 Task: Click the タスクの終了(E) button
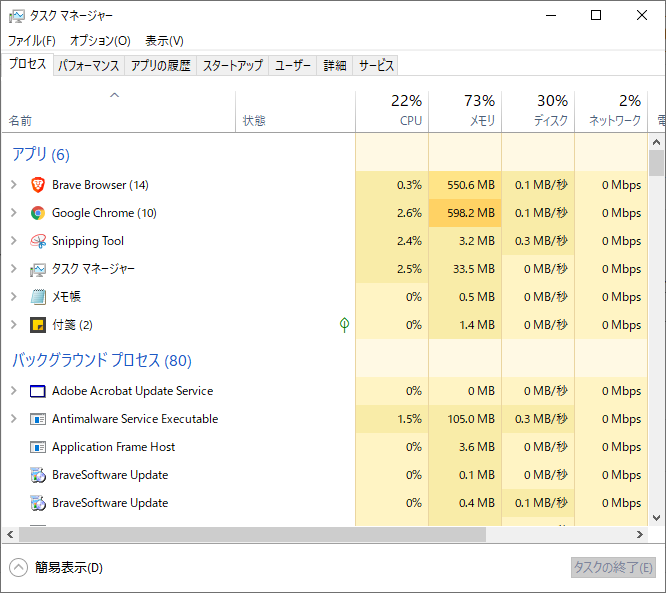pyautogui.click(x=613, y=568)
